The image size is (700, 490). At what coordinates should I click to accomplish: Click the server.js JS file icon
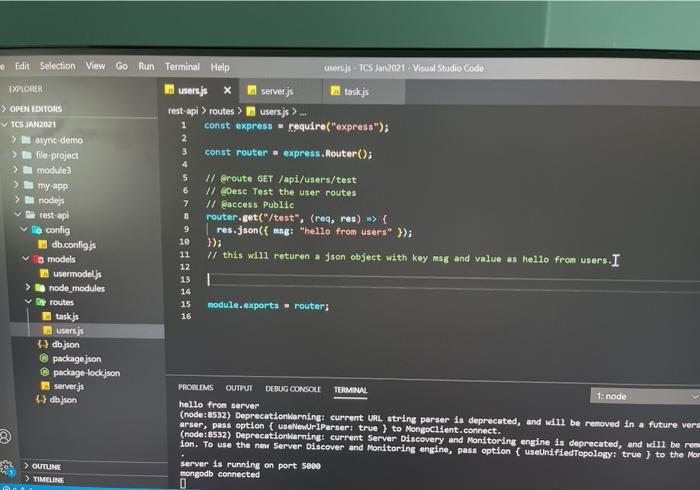(45, 386)
